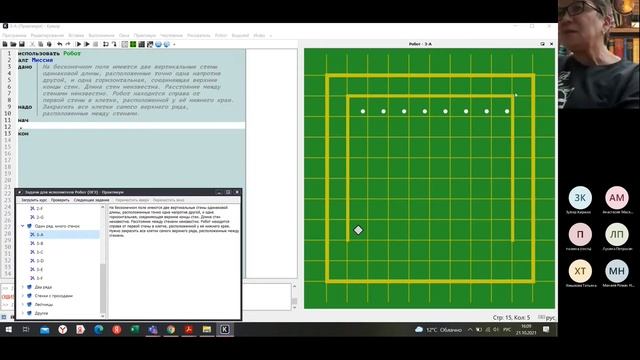Image resolution: width=640 pixels, height=360 pixels.
Task: Open the bright green Robot field toolbar icon
Action: point(133,44)
